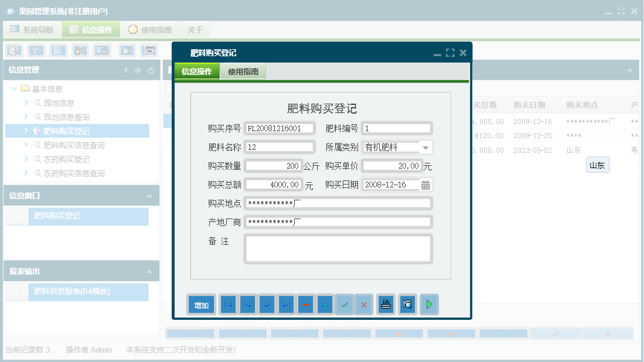Select grid cell with date 2008-12-25
The width and height of the screenshot is (644, 362).
(x=533, y=136)
